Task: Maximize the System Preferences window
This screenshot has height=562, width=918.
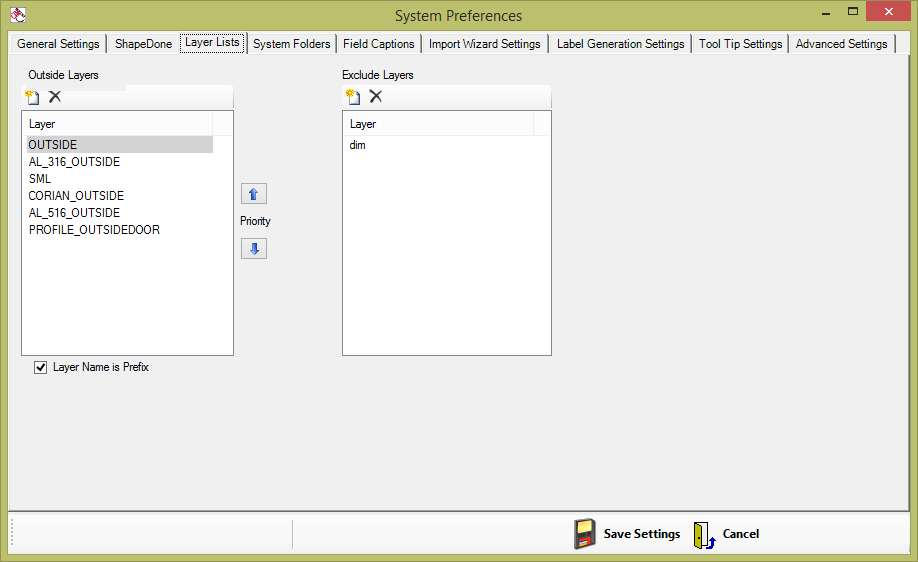Action: [x=853, y=12]
